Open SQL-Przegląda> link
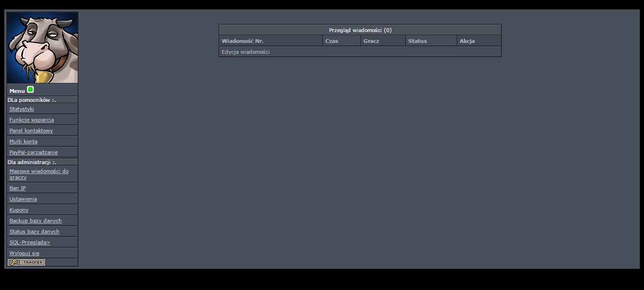 click(x=30, y=242)
